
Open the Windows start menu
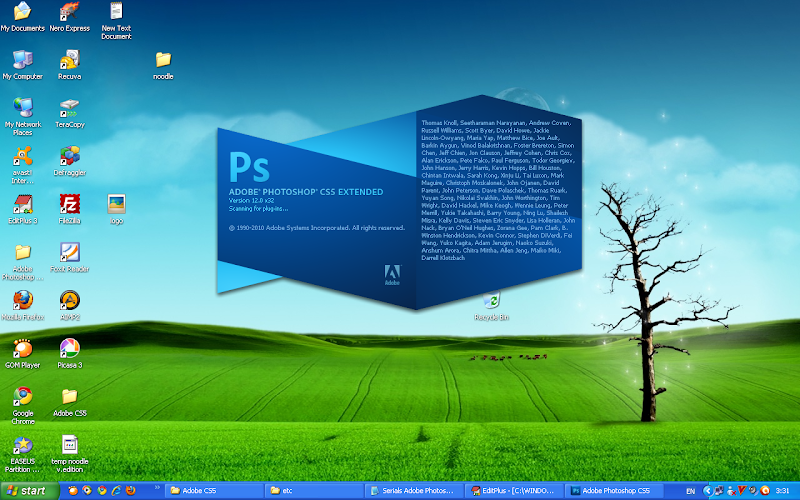(x=30, y=490)
